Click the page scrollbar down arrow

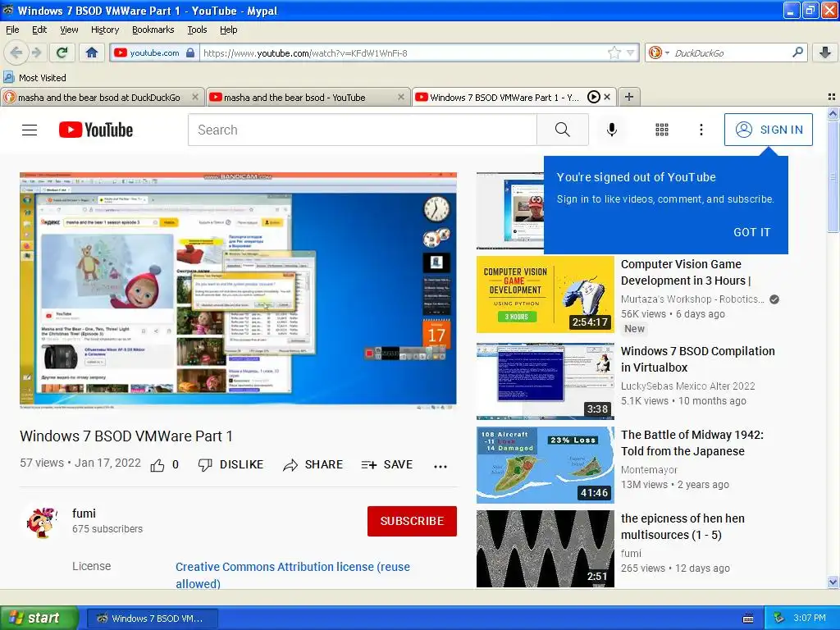(x=833, y=582)
